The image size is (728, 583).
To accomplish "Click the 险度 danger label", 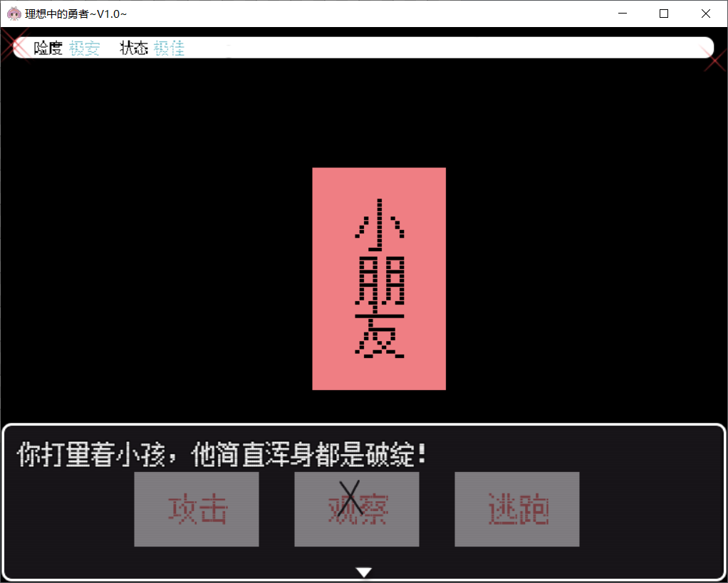I will 48,48.
